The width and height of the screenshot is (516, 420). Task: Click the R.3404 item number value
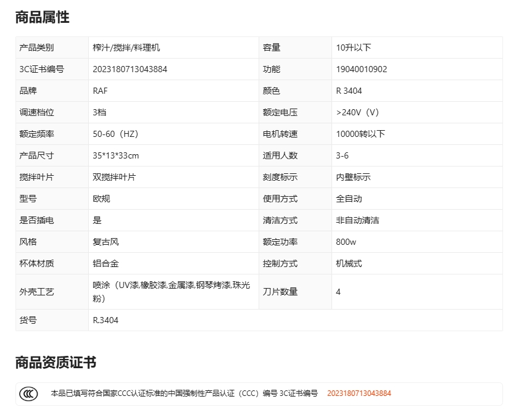pyautogui.click(x=106, y=320)
